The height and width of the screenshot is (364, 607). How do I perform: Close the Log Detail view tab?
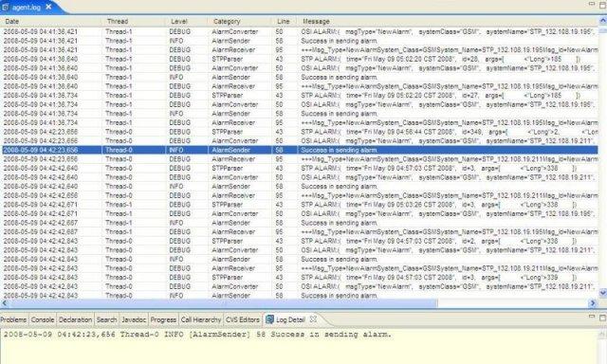313,319
